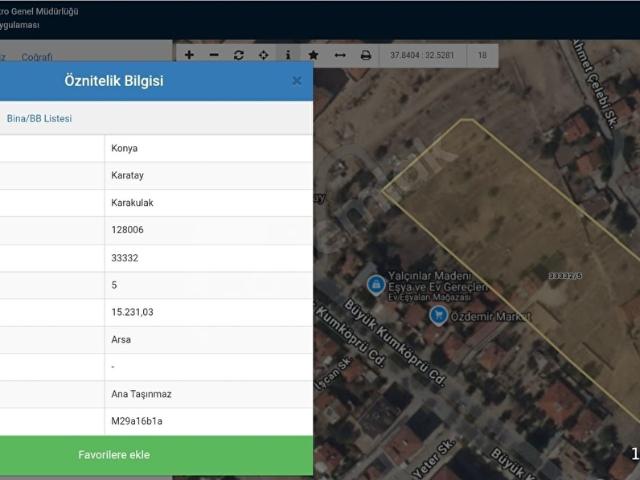The height and width of the screenshot is (480, 640).
Task: Select the area value 15.231,03
Action: pos(132,312)
